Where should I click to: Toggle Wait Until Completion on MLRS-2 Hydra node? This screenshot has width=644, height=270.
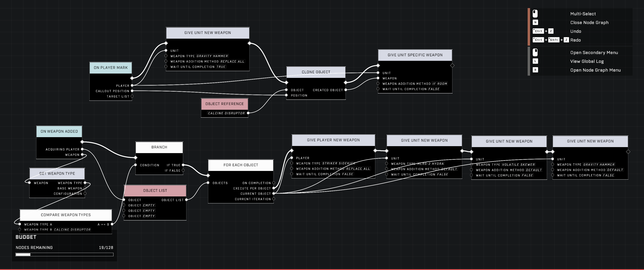click(443, 174)
